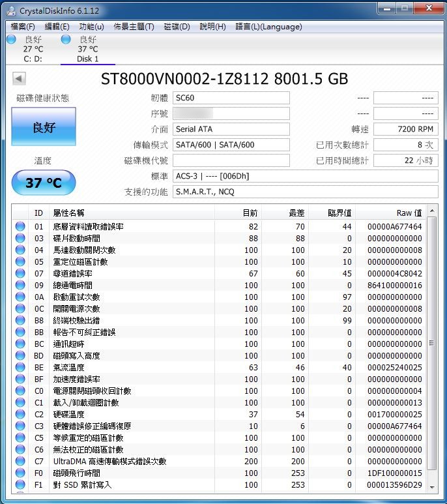Click the status orb in row BE
This screenshot has width=447, height=504.
[20, 367]
